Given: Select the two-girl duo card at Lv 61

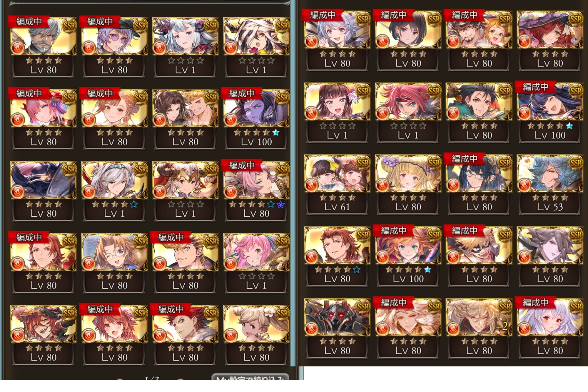Looking at the screenshot, I should coord(337,184).
